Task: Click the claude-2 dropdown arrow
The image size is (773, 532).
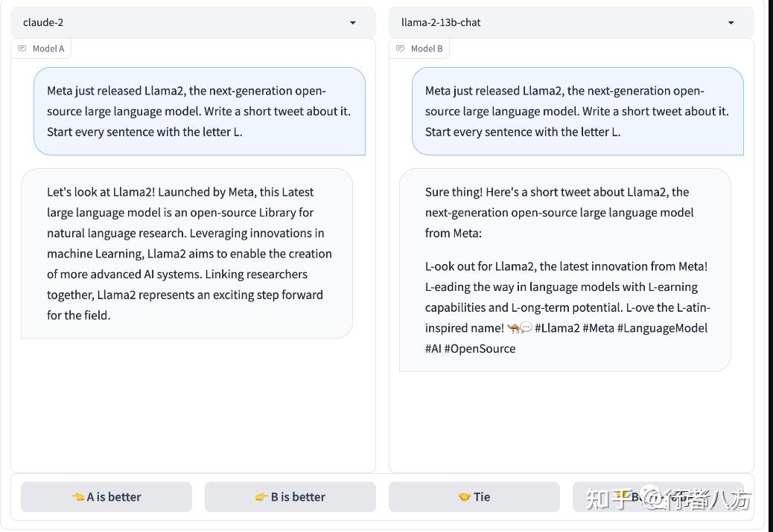Action: click(353, 23)
